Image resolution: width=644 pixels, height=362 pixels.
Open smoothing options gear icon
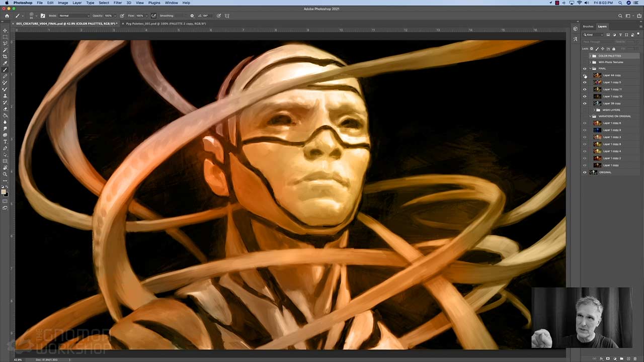[x=192, y=16]
